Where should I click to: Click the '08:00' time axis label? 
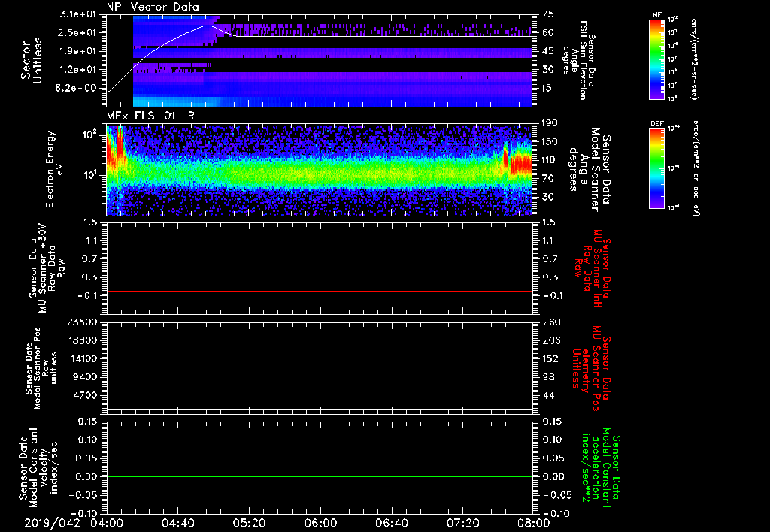533,523
